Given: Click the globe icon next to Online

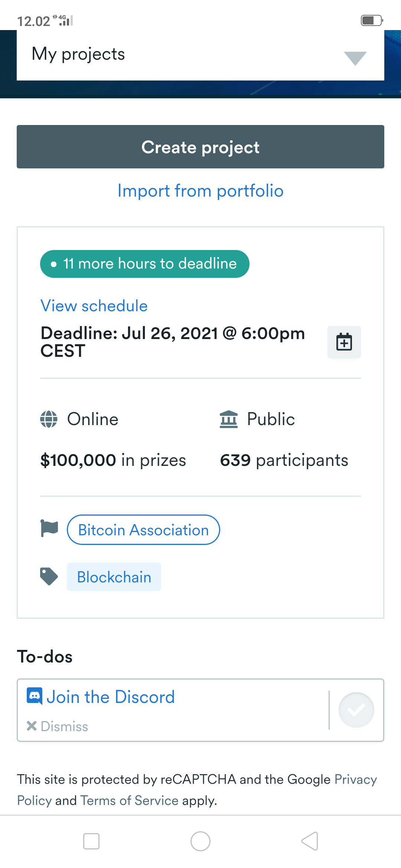Looking at the screenshot, I should click(x=49, y=419).
